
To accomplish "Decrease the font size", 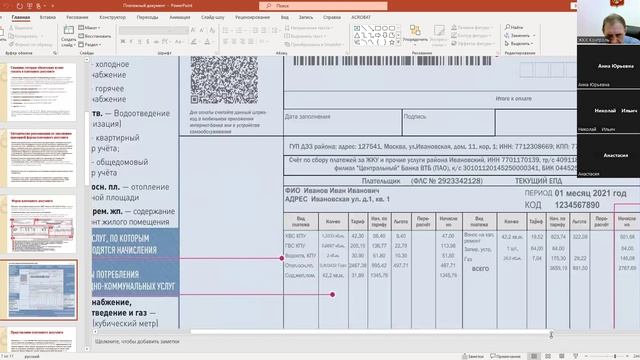I will [x=202, y=30].
